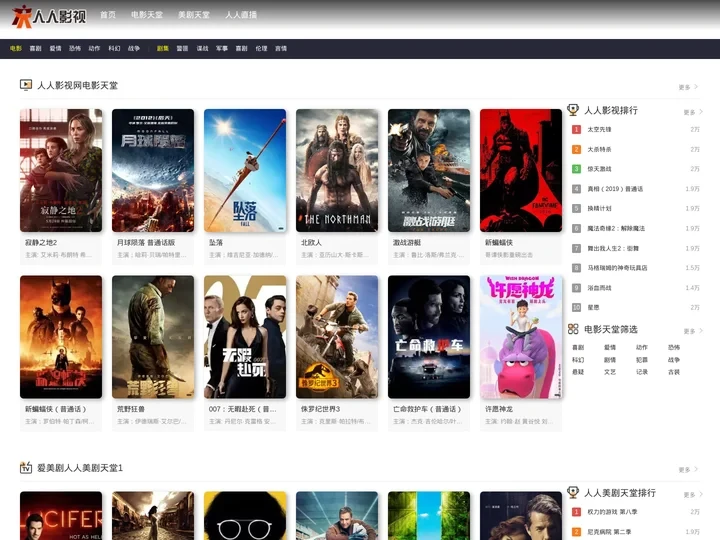Open the 坠落 movie poster

click(x=245, y=170)
